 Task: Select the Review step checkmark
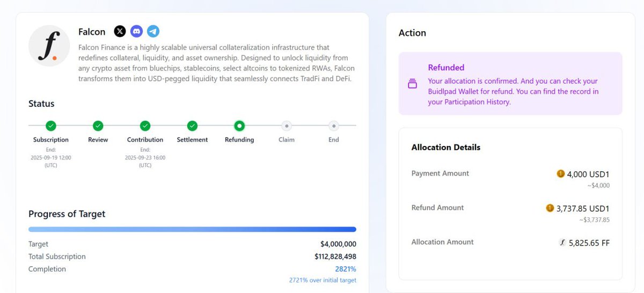click(98, 126)
